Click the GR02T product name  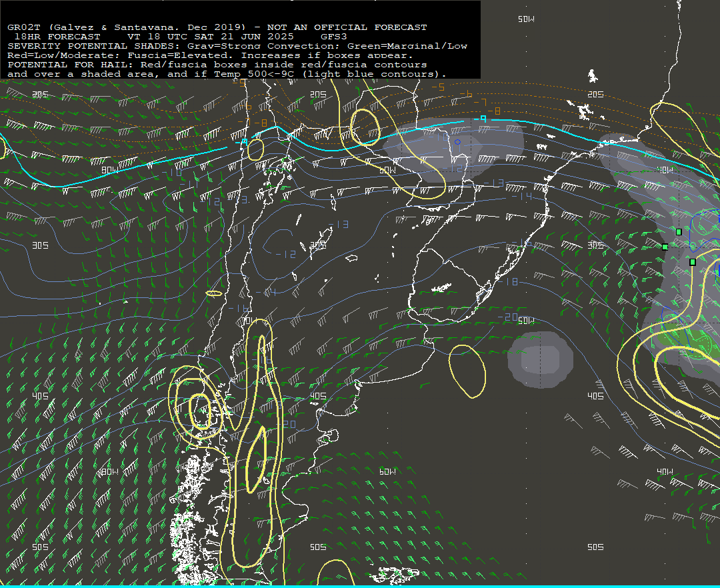[x=24, y=27]
